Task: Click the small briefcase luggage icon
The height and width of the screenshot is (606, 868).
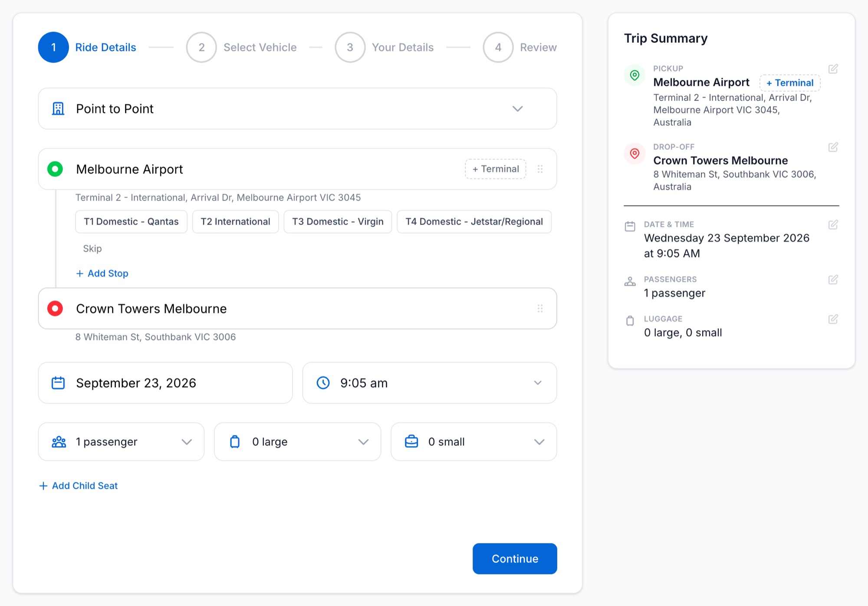Action: click(411, 442)
